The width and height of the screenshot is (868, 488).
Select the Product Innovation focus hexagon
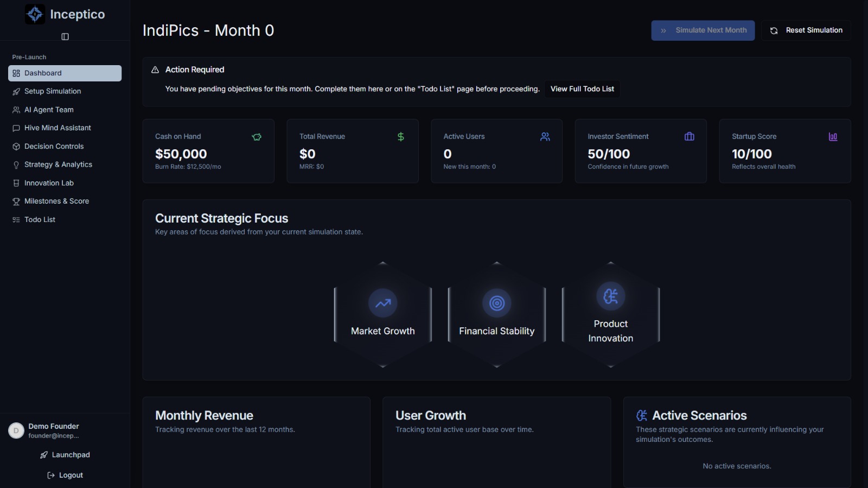coord(611,315)
